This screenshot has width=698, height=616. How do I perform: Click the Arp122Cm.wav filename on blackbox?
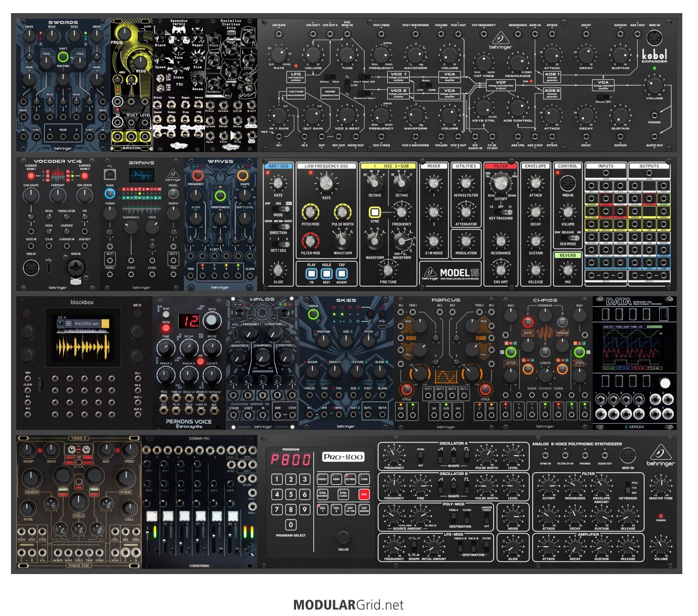86,323
